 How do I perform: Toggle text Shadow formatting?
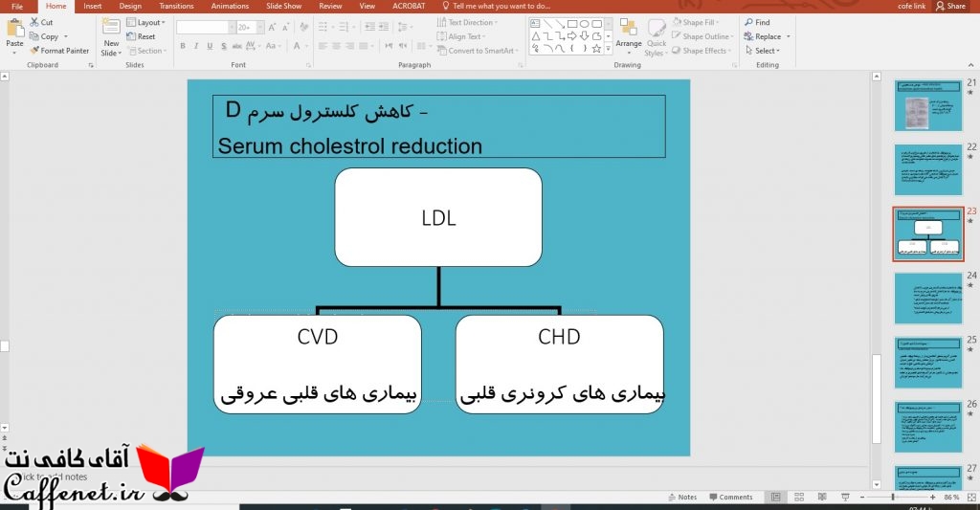click(x=223, y=46)
